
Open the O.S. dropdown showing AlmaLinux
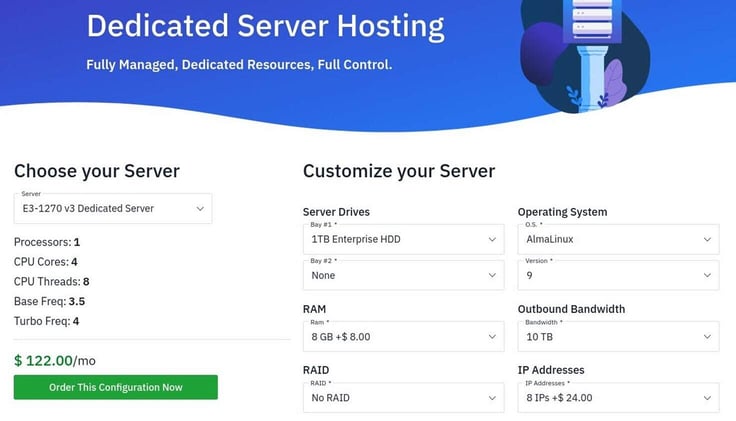click(618, 239)
